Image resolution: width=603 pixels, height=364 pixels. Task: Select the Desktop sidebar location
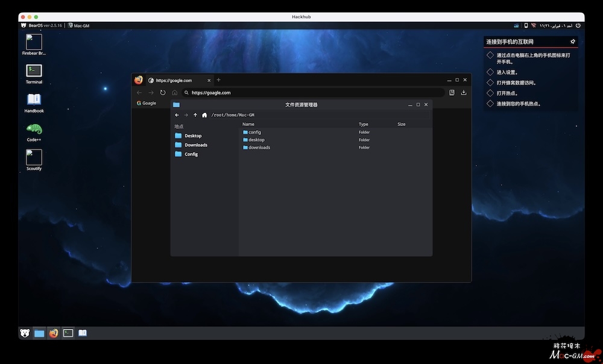point(193,136)
